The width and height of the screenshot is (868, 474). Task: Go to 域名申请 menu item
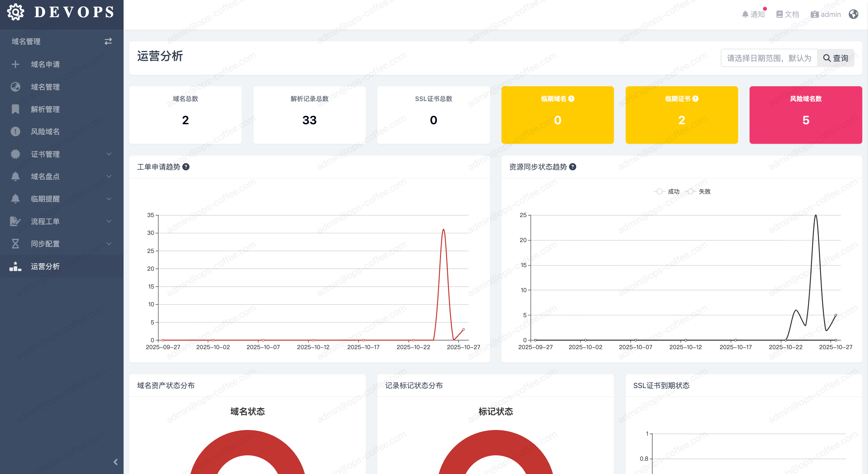(45, 64)
